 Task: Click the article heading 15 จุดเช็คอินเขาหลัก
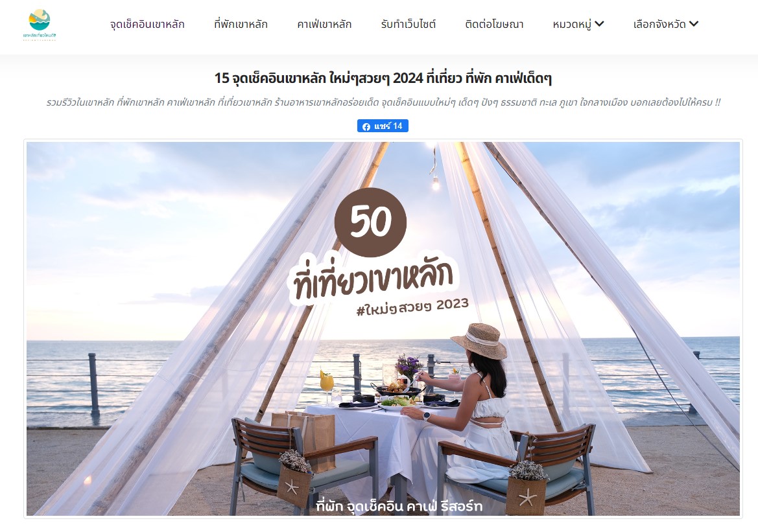pyautogui.click(x=383, y=78)
